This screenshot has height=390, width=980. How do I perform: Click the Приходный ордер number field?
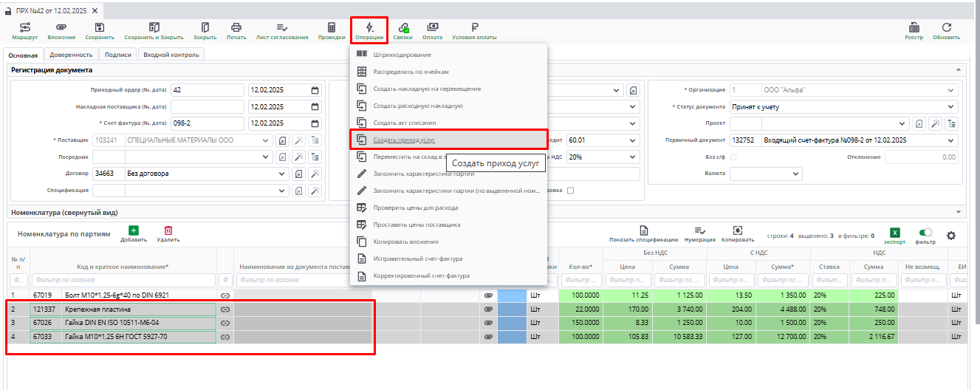point(207,90)
